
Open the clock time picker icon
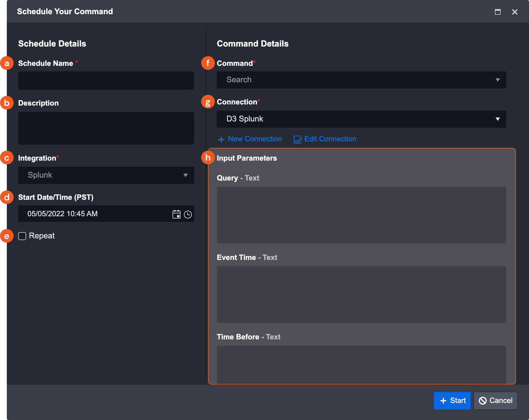(188, 214)
